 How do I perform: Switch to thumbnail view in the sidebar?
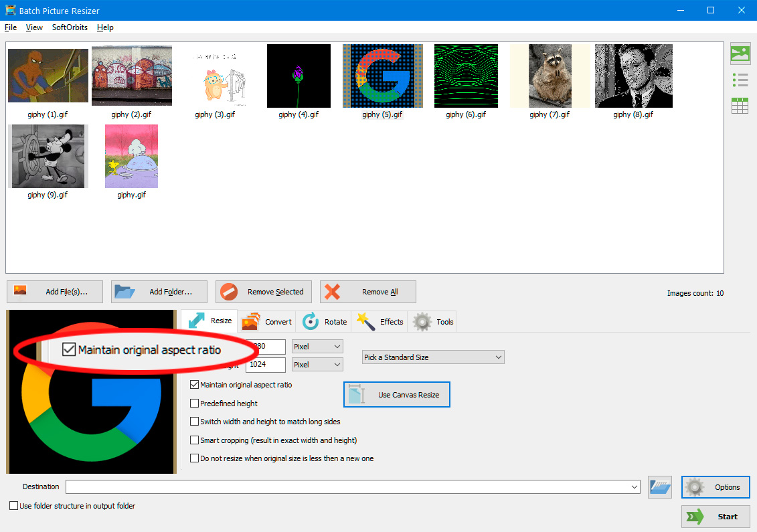[x=740, y=54]
